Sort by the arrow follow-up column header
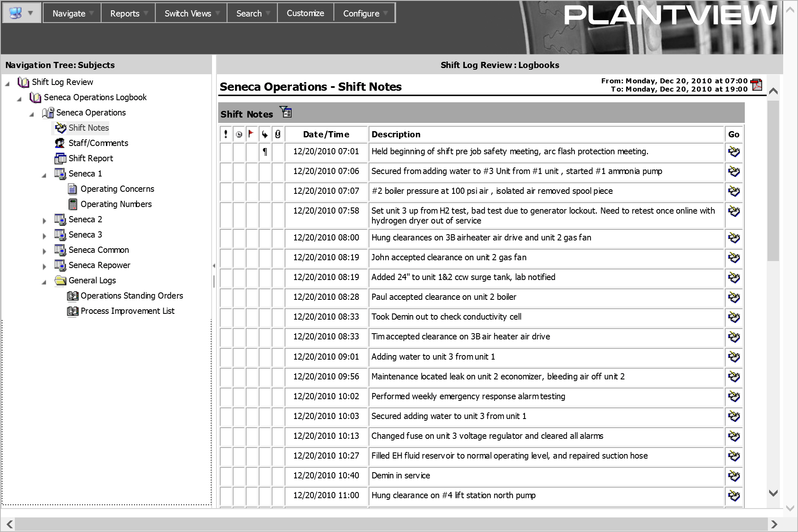 coord(265,134)
